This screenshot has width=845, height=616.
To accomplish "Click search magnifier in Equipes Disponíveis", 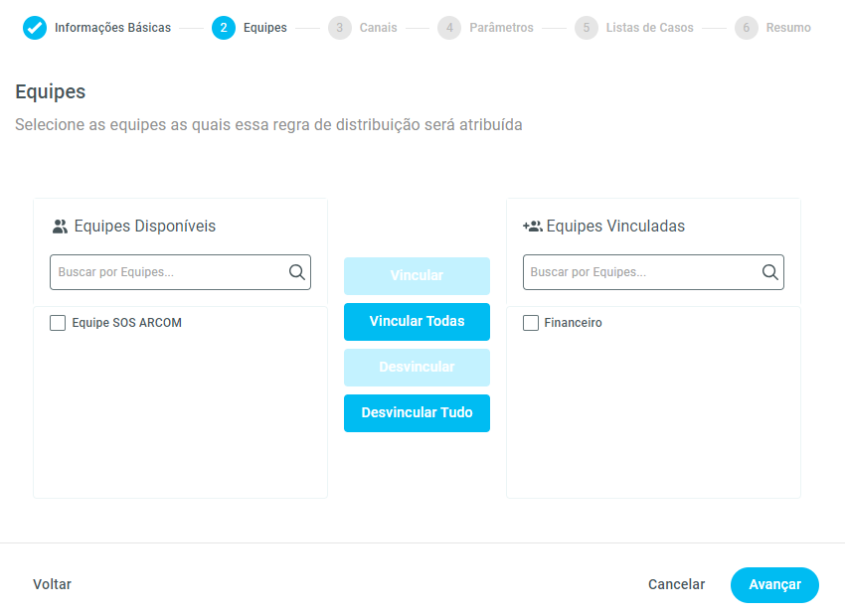I will (297, 272).
